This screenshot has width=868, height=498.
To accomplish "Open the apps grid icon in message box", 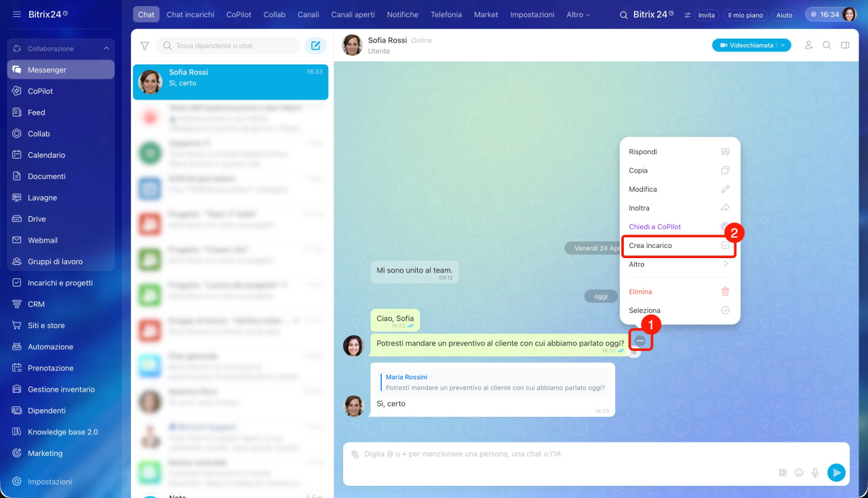I will tap(783, 472).
